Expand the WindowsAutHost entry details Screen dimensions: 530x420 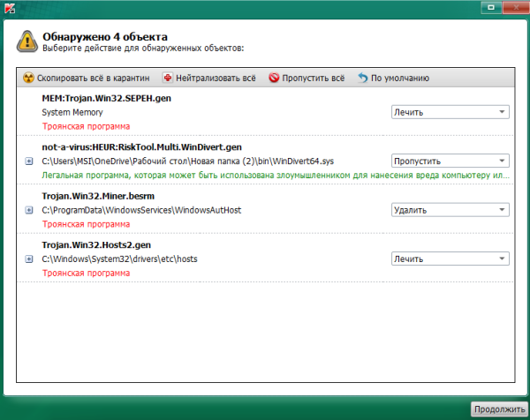point(29,210)
